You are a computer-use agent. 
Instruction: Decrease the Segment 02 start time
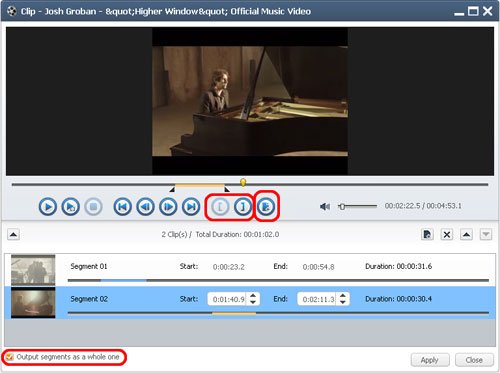tap(253, 302)
